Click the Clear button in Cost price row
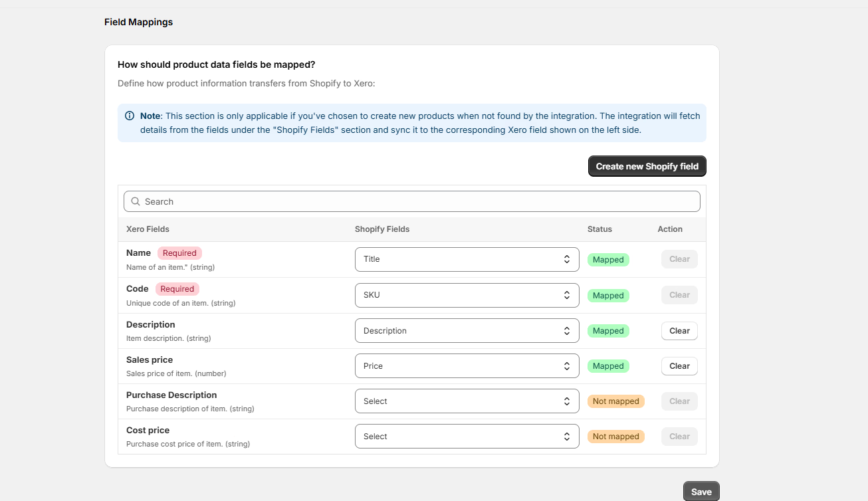This screenshot has width=868, height=501. [679, 437]
